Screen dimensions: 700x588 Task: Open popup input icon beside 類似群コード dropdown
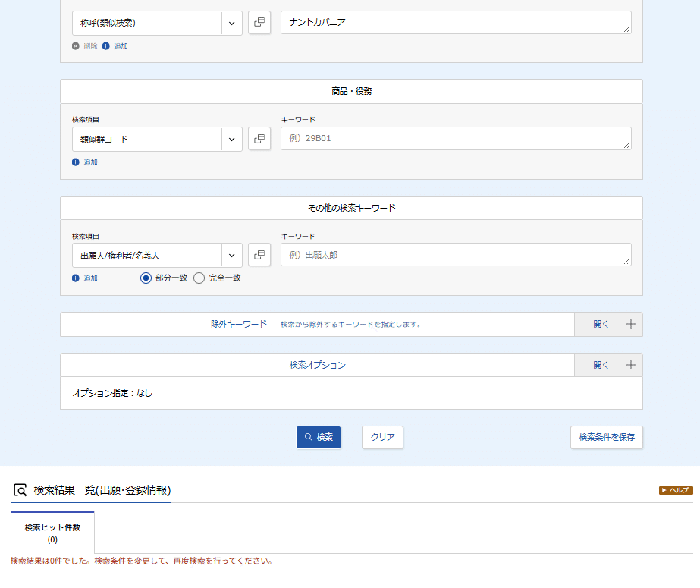click(259, 139)
